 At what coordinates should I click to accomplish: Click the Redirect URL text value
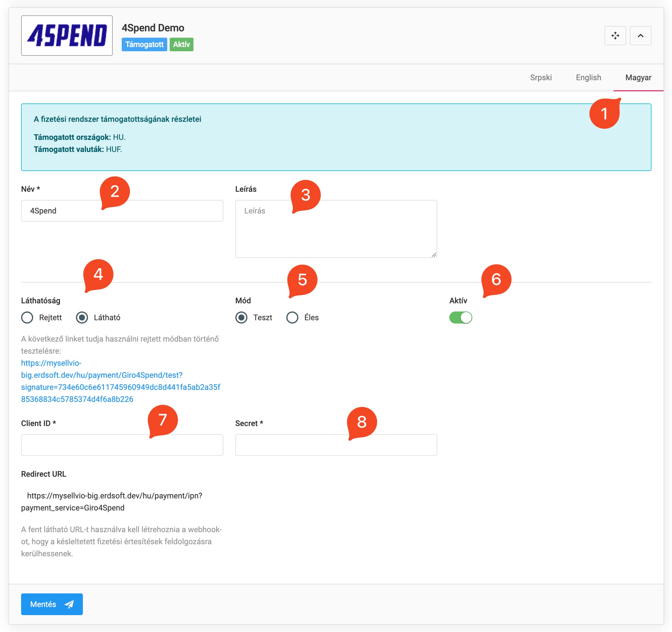pos(112,502)
